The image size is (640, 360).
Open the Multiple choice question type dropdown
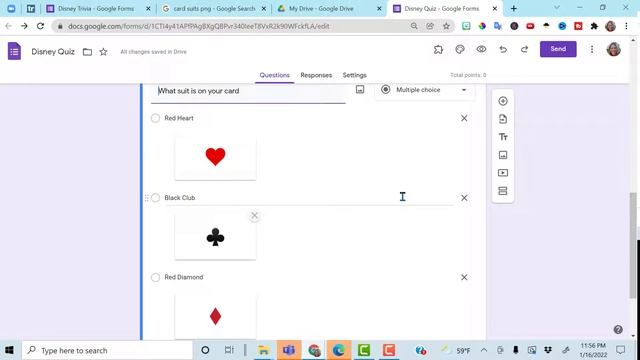[x=425, y=90]
